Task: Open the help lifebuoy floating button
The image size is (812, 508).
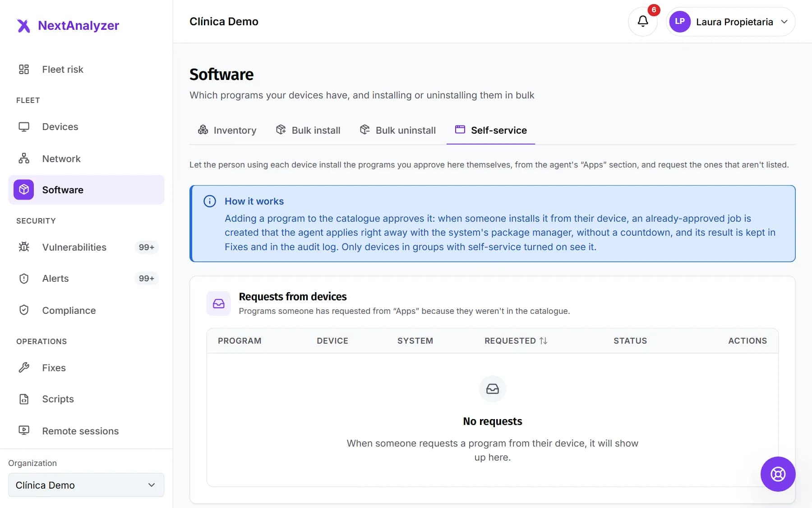Action: point(778,474)
